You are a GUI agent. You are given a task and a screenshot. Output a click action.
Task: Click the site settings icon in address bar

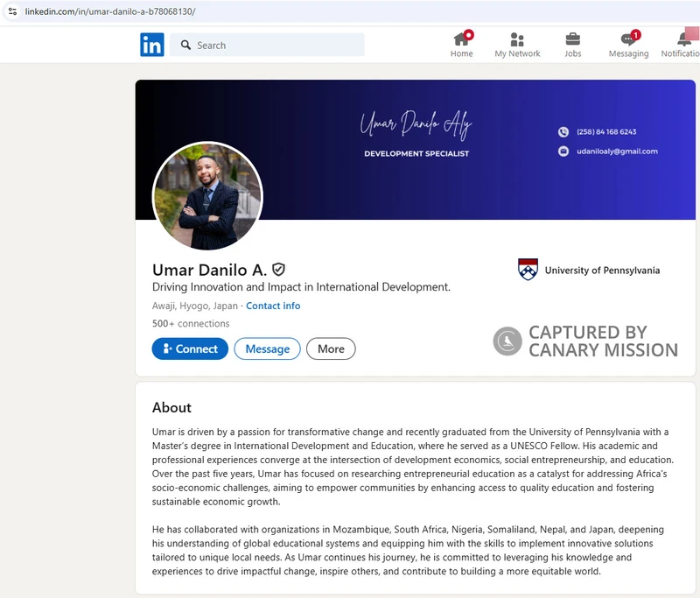[12, 11]
